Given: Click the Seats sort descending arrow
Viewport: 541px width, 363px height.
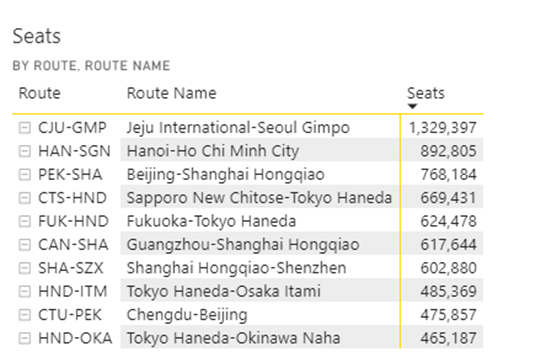Looking at the screenshot, I should [x=412, y=106].
